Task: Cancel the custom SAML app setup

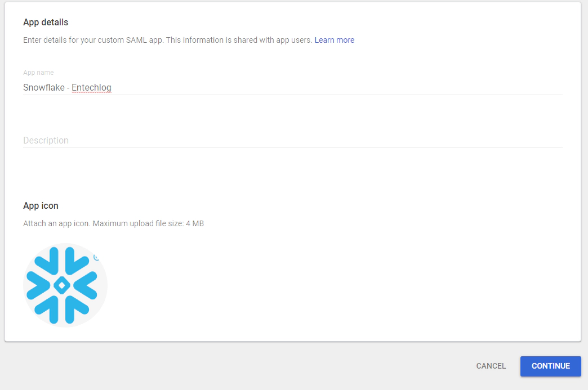Action: pyautogui.click(x=491, y=366)
